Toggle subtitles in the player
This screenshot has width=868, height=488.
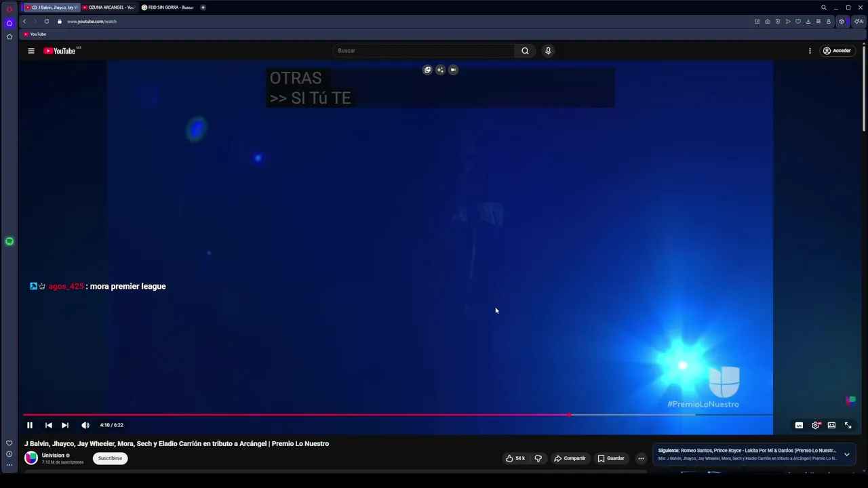[x=799, y=425]
